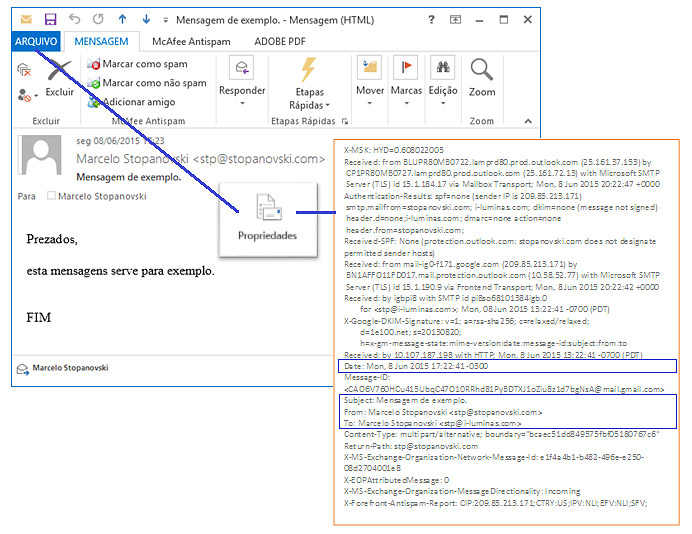Click the Undo arrow in the title bar
The image size is (692, 534).
click(74, 19)
